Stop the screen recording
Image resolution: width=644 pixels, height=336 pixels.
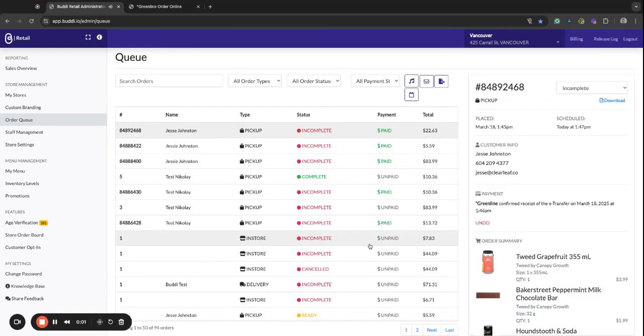[42, 322]
